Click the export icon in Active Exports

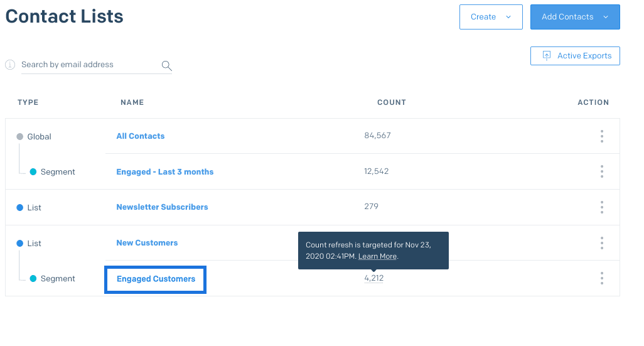(546, 56)
